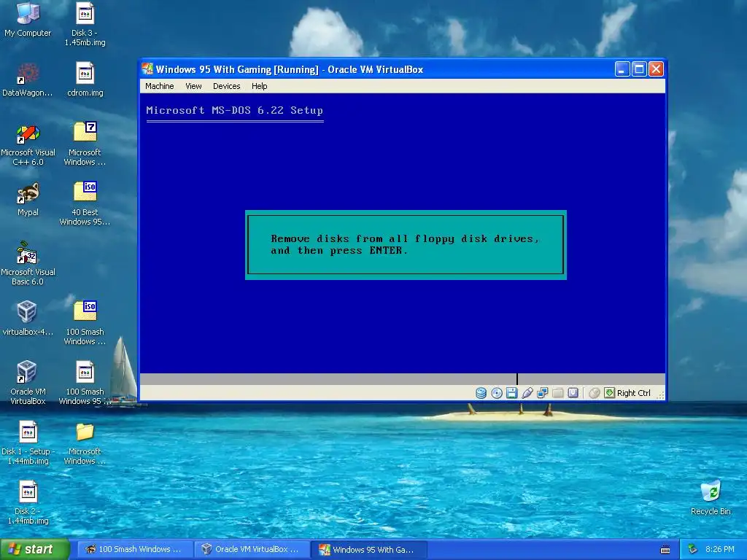The image size is (747, 560).
Task: Maximize the VirtualBox VM window
Action: 639,69
